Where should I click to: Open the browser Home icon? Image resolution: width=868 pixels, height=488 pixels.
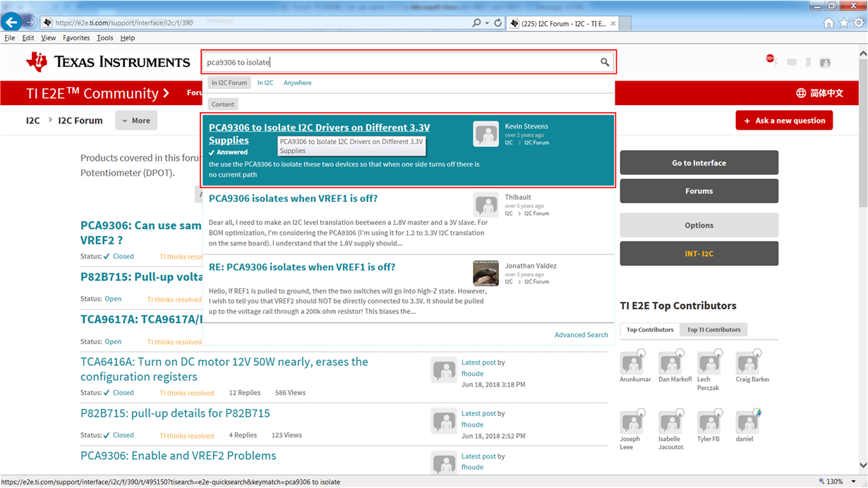(828, 23)
